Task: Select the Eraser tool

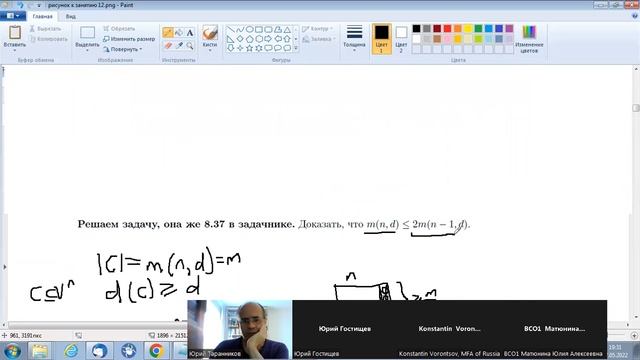Action: click(x=168, y=46)
